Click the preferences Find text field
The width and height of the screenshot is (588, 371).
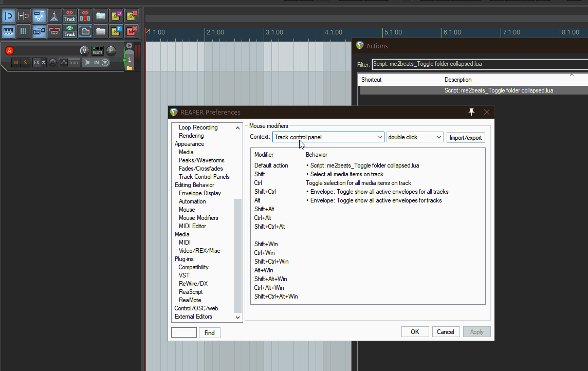point(184,332)
